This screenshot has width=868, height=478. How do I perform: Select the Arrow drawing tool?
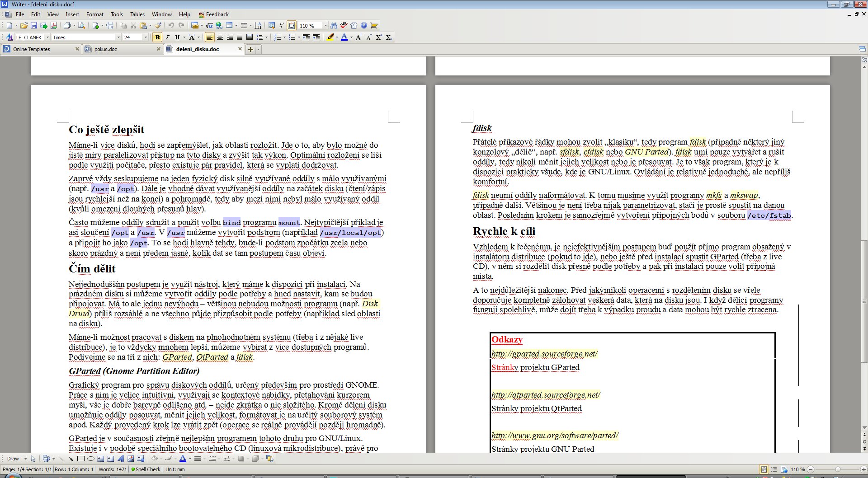71,459
